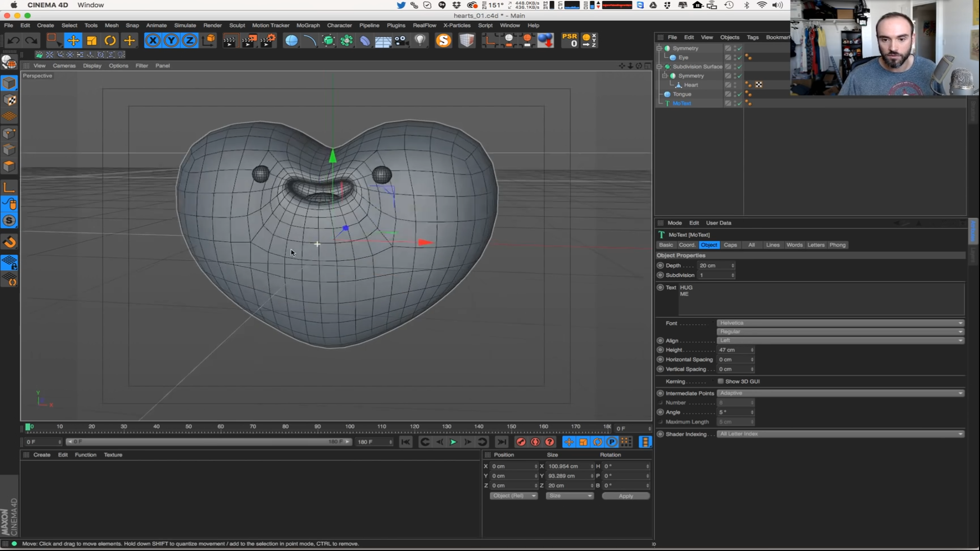Add a Light object with bulb icon
This screenshot has height=551, width=980.
pyautogui.click(x=420, y=41)
